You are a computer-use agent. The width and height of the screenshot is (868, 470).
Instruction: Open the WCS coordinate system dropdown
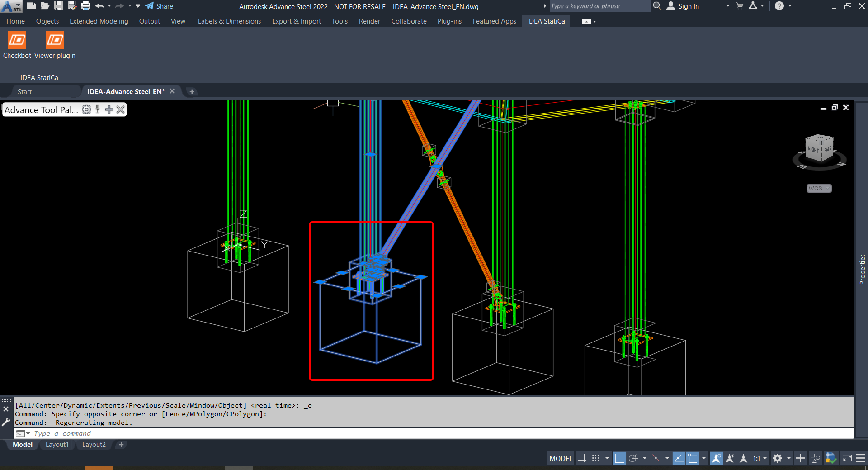(819, 188)
